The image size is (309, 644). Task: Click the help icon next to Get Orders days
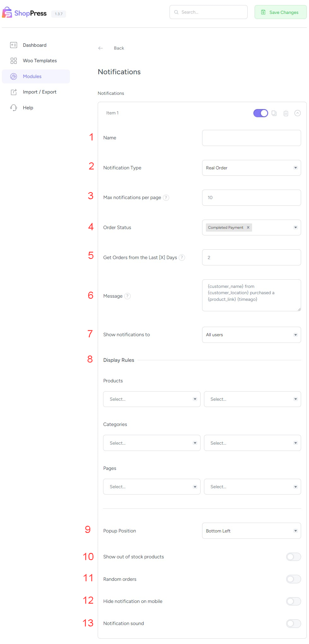point(182,258)
